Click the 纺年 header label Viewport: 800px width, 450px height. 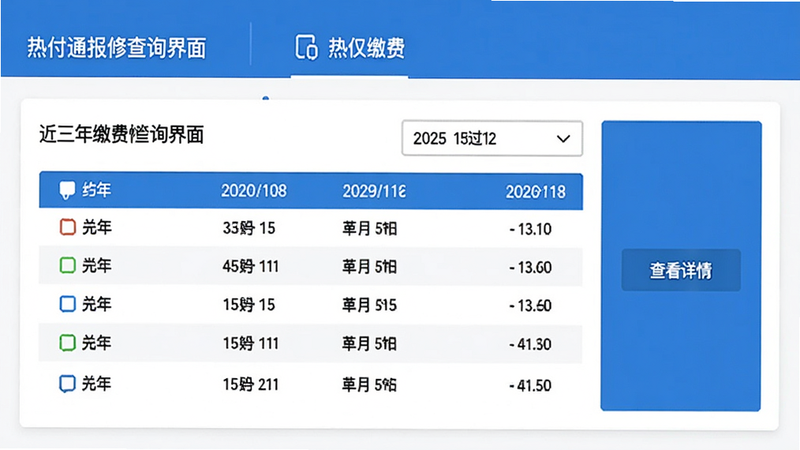click(96, 190)
